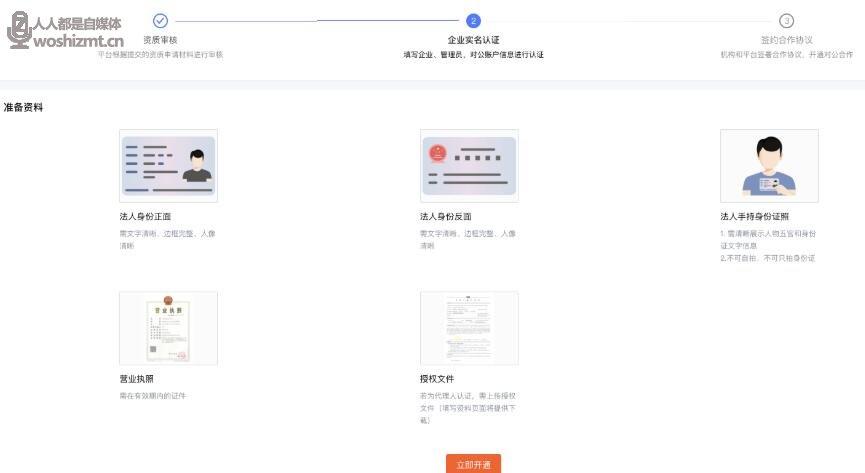Open the 营业执照 business license sample image
This screenshot has width=865, height=473.
168,328
